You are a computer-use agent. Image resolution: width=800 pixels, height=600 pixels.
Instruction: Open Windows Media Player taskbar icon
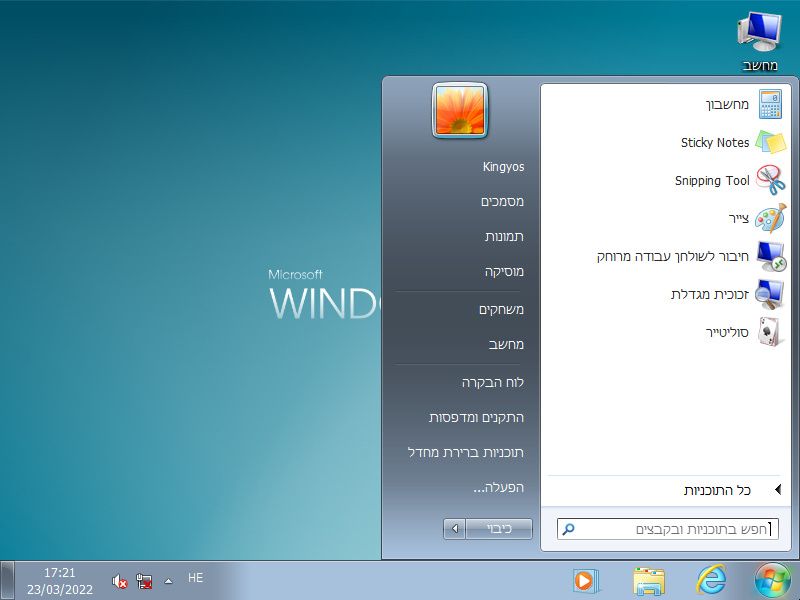click(x=585, y=581)
